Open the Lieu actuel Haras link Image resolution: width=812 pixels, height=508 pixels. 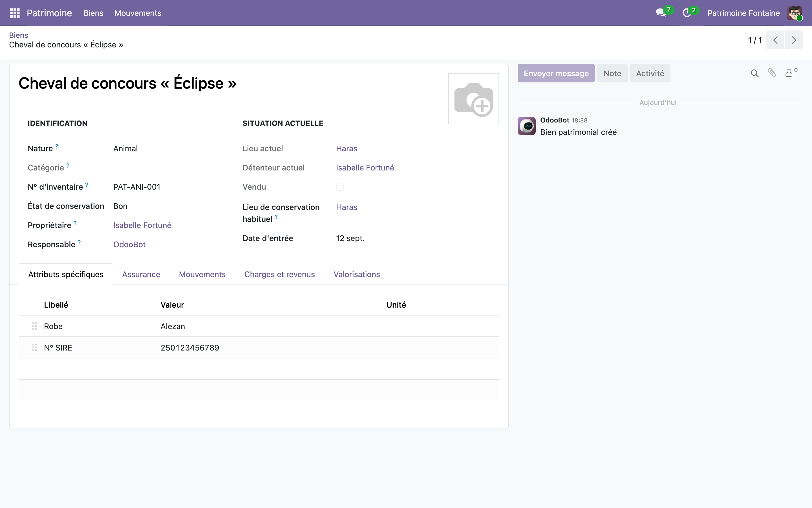point(347,148)
